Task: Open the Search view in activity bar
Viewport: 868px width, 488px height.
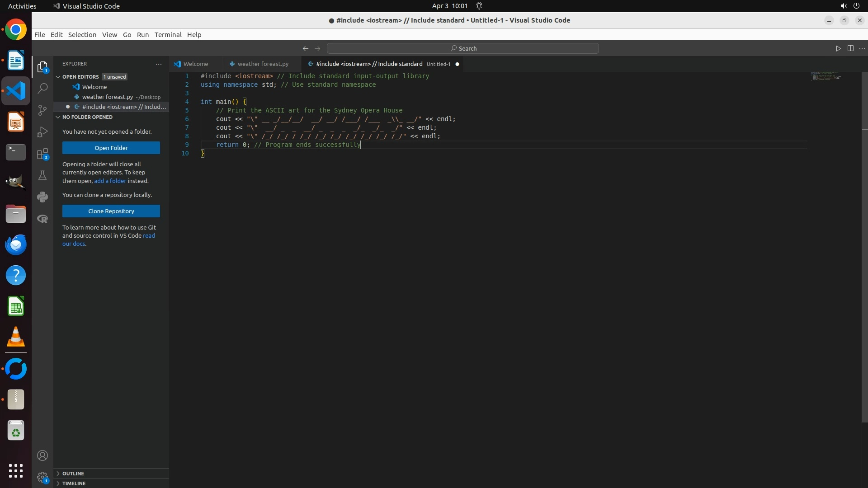Action: pyautogui.click(x=42, y=89)
